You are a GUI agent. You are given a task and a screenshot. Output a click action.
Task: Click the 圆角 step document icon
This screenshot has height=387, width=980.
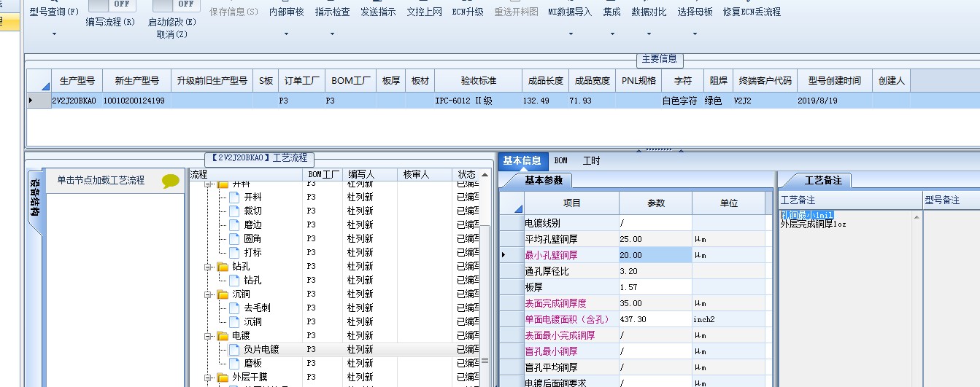click(234, 238)
